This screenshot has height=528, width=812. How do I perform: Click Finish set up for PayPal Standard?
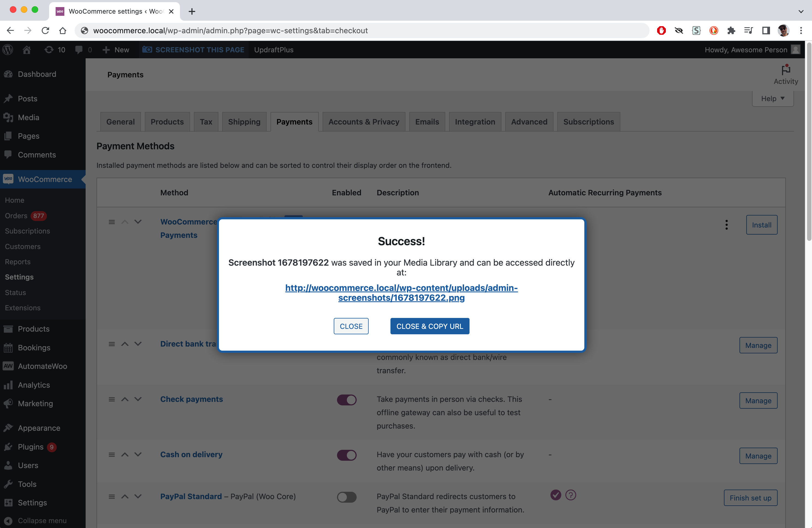[x=750, y=498]
